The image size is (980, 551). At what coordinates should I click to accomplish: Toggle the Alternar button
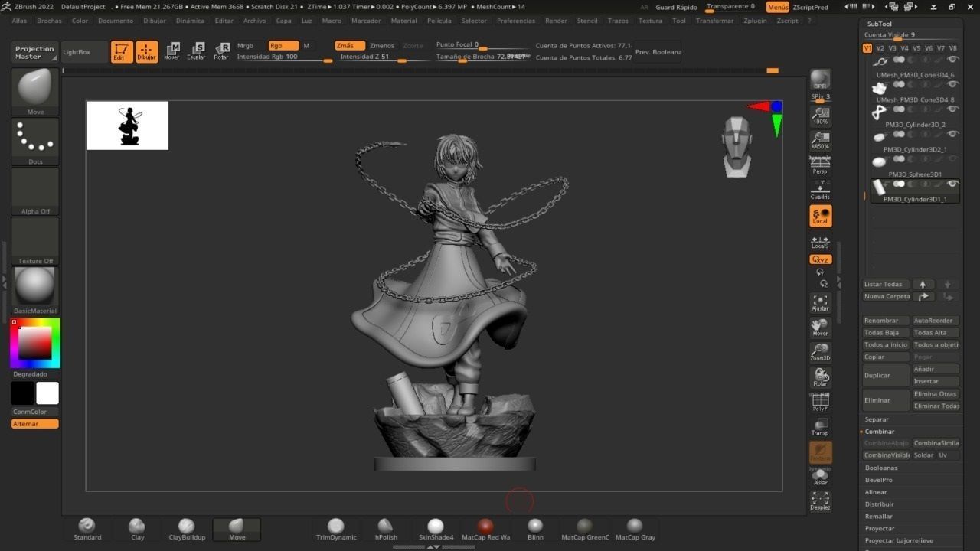(35, 424)
